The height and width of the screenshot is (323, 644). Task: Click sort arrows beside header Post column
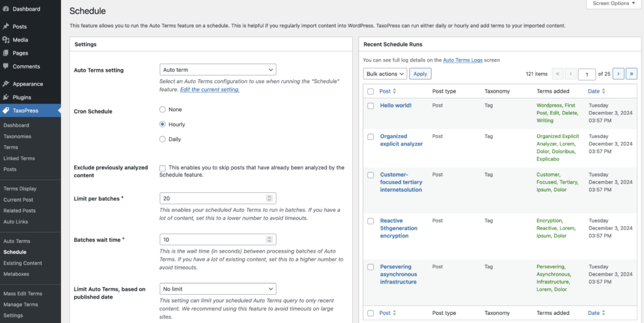point(395,92)
